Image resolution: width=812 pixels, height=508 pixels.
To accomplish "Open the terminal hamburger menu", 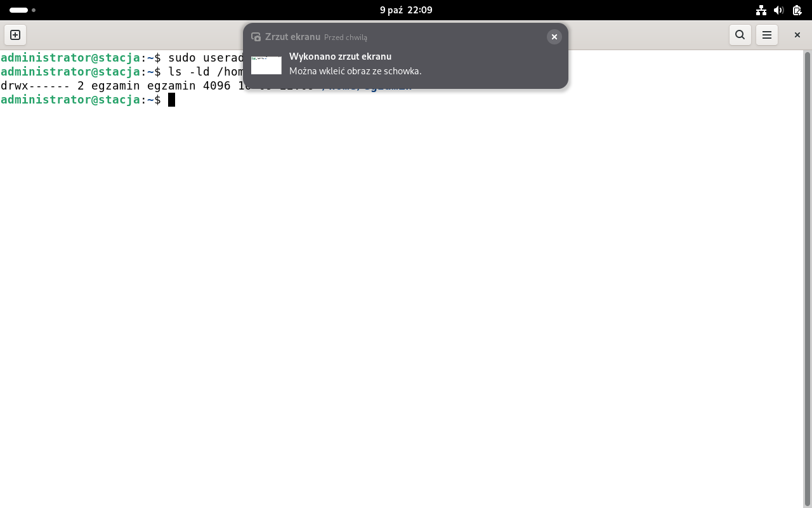I will [x=767, y=35].
